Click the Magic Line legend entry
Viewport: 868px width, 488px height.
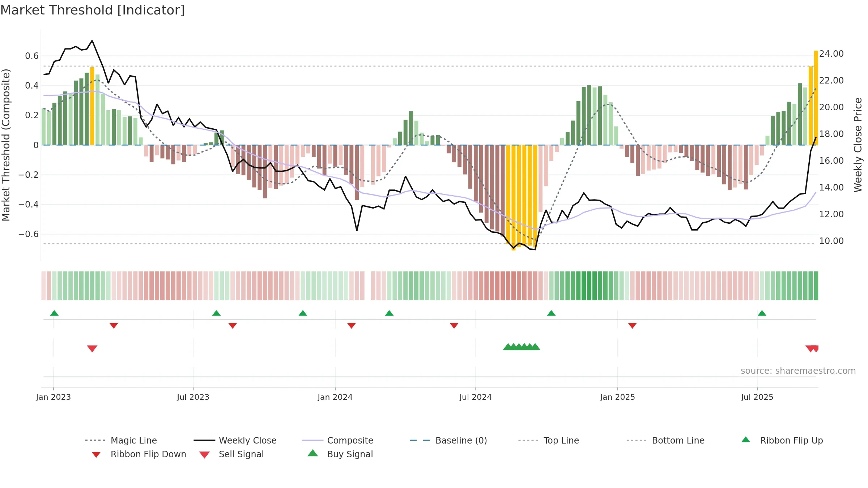coord(121,440)
